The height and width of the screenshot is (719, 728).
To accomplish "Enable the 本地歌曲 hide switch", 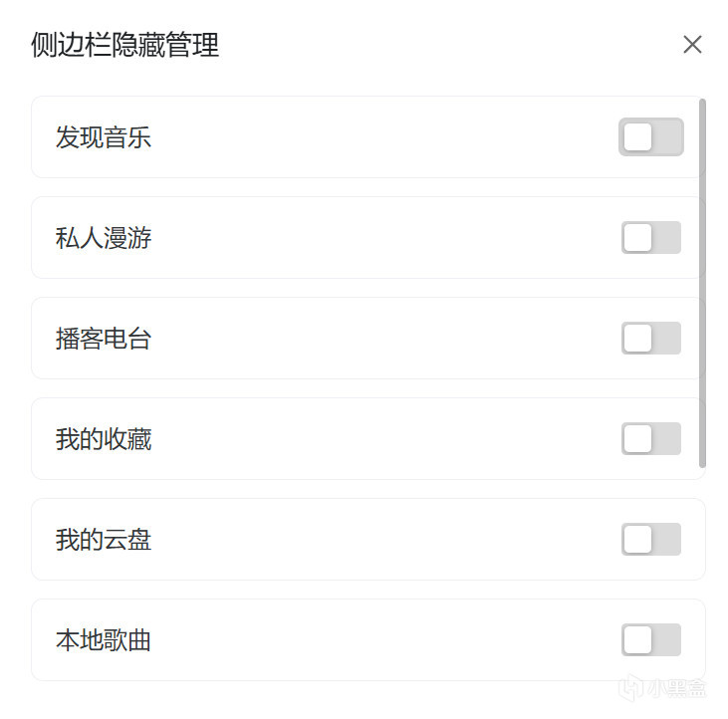I will tap(651, 640).
